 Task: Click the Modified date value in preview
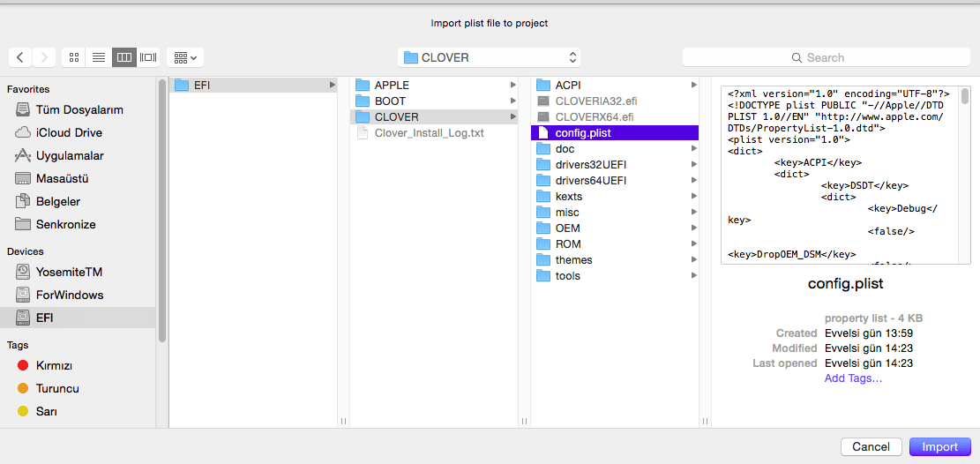pyautogui.click(x=869, y=348)
